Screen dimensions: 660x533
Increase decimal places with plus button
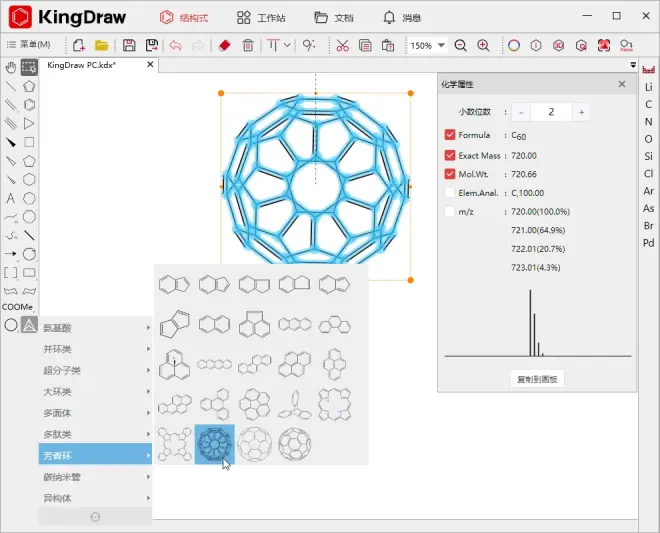581,112
